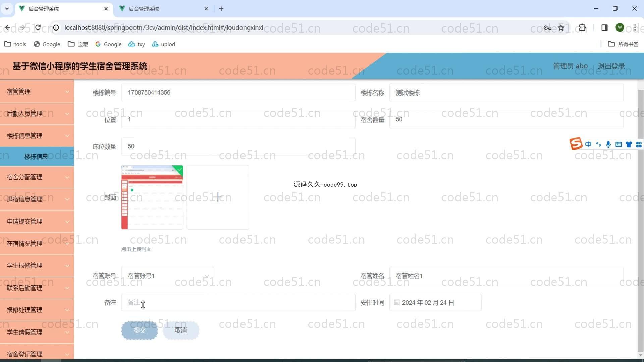This screenshot has width=644, height=362.
Task: Close the second 后台管理系统 tab
Action: tap(206, 9)
